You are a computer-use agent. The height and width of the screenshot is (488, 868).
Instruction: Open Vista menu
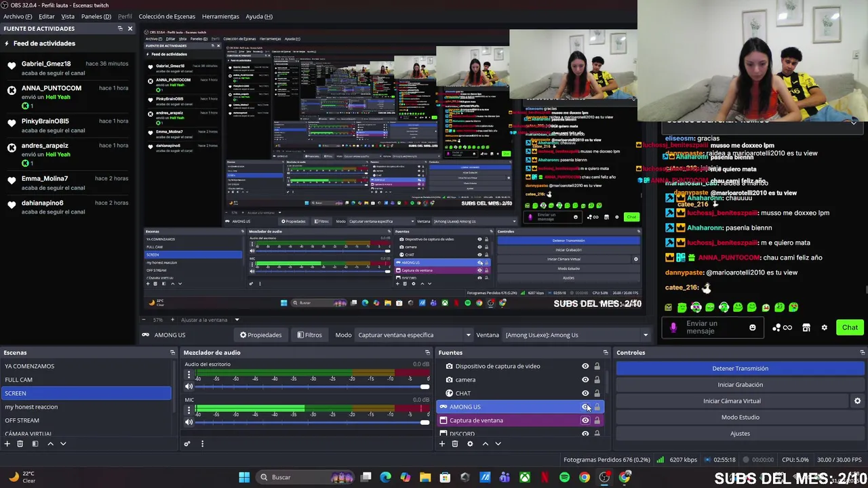pos(68,16)
